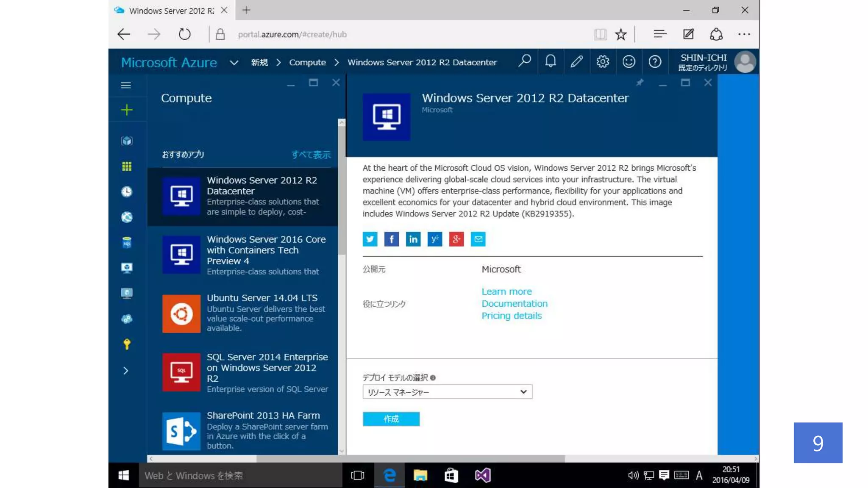Expand the sidebar browse chevron

126,371
